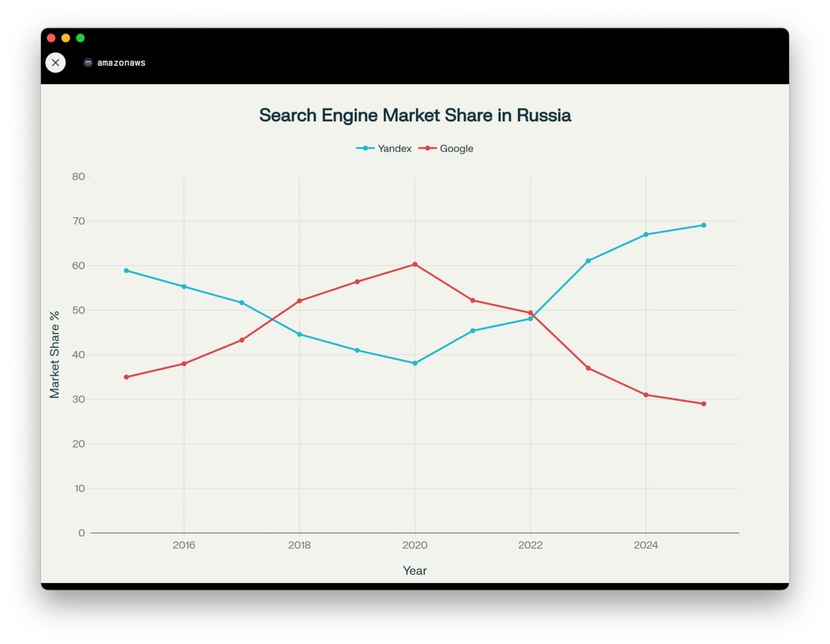Click the Year axis title
The width and height of the screenshot is (830, 644).
[415, 571]
